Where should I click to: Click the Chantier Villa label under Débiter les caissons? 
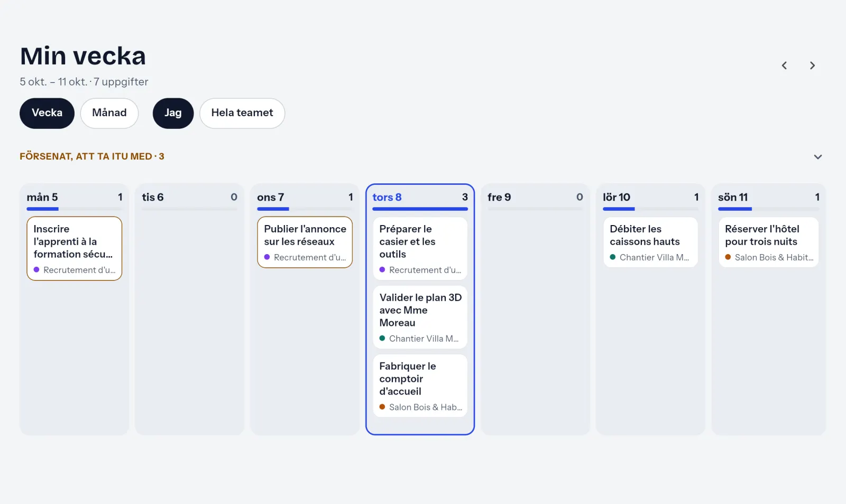655,257
